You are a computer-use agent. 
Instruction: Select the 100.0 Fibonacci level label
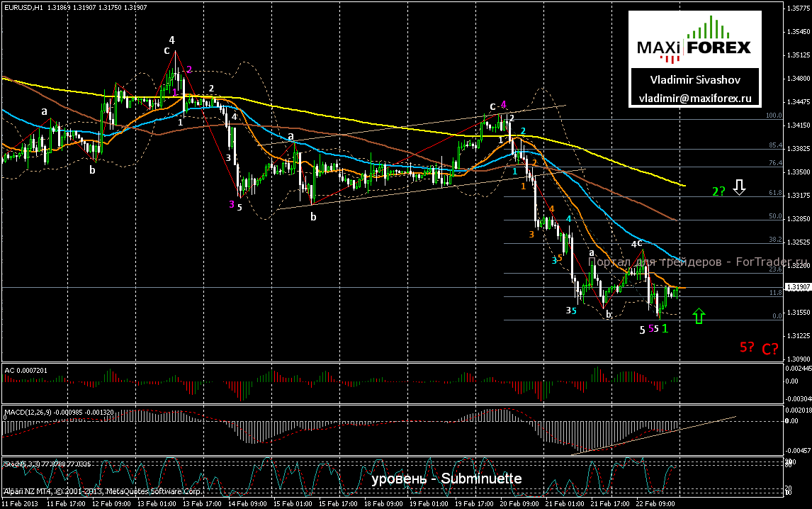click(x=774, y=116)
